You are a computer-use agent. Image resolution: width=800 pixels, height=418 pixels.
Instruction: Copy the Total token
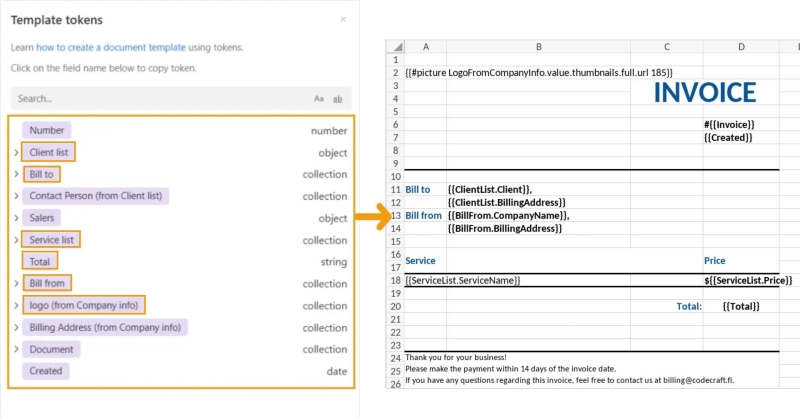(39, 261)
